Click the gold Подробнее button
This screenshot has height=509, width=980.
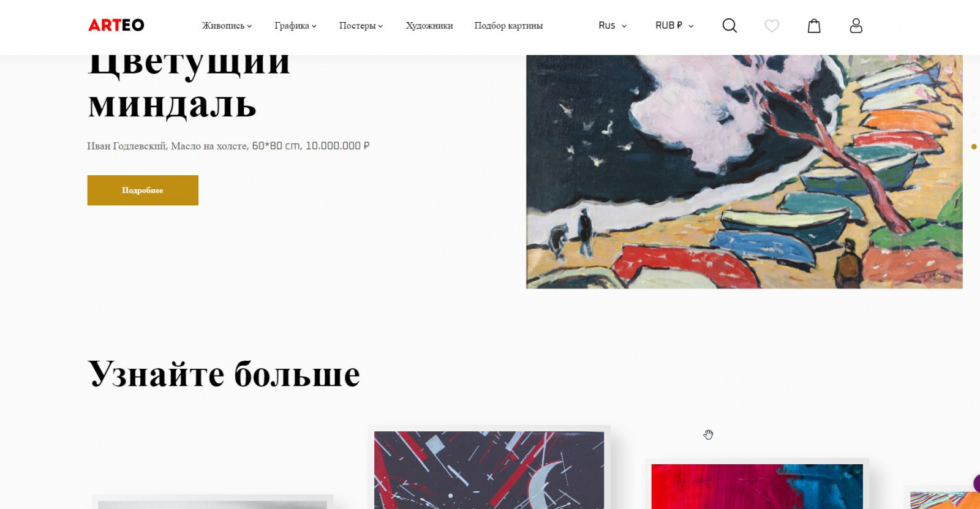coord(143,190)
